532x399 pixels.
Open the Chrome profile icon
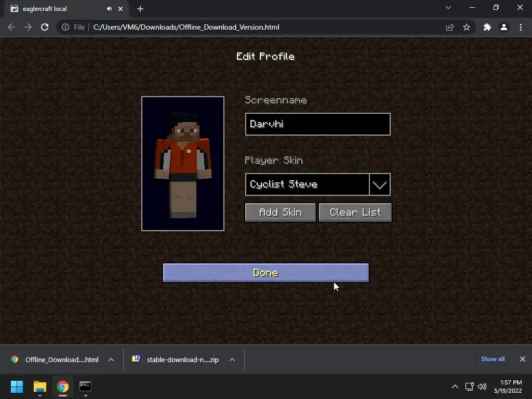(x=504, y=27)
